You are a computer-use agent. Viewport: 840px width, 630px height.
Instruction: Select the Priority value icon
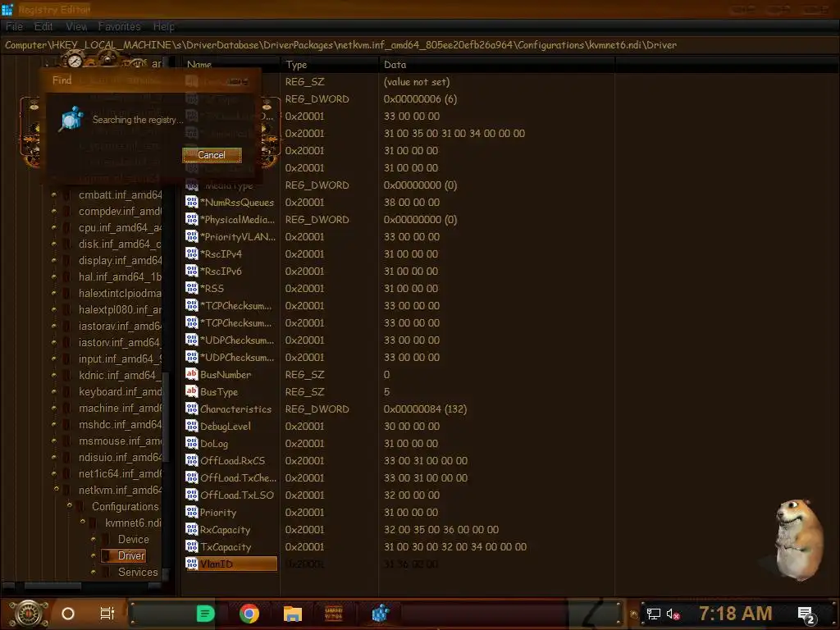tap(192, 512)
